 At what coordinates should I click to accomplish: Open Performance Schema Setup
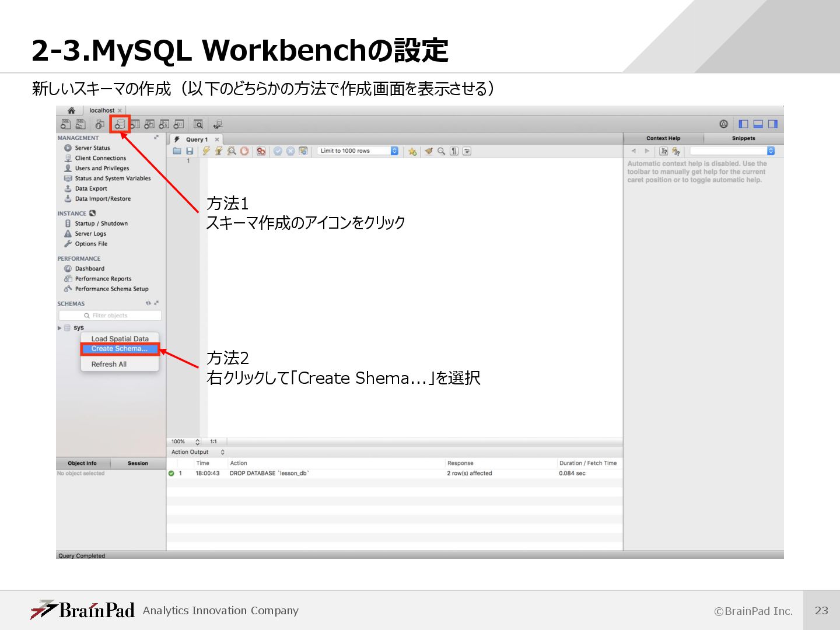(x=106, y=289)
